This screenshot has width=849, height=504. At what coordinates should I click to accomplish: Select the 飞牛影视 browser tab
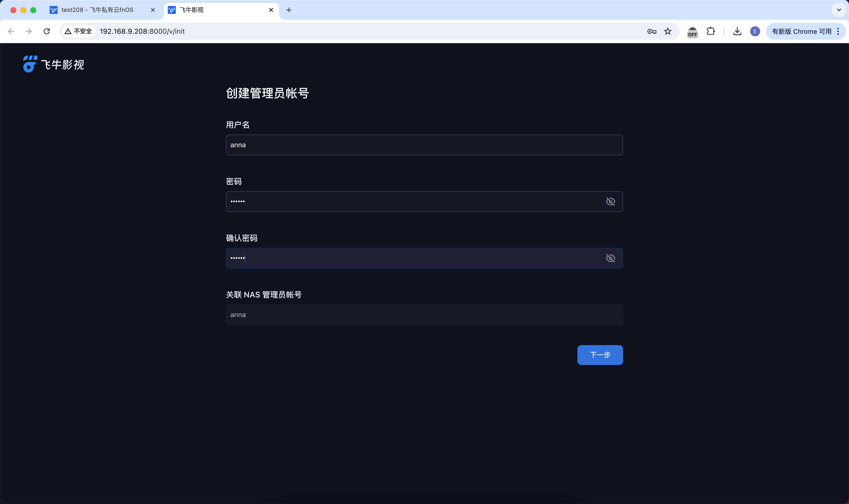[x=221, y=10]
